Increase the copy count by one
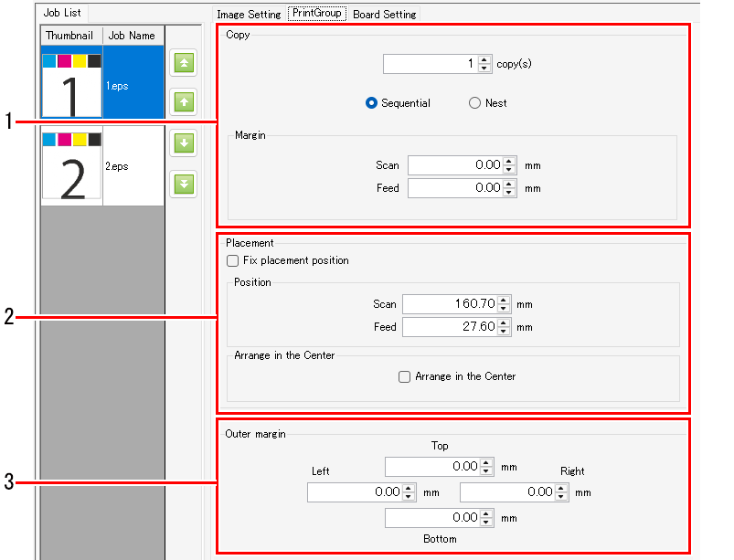The width and height of the screenshot is (734, 560). pyautogui.click(x=483, y=59)
